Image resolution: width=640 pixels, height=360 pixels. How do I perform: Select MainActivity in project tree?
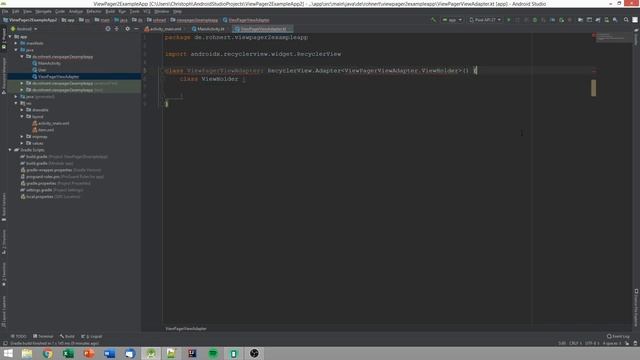[x=47, y=63]
